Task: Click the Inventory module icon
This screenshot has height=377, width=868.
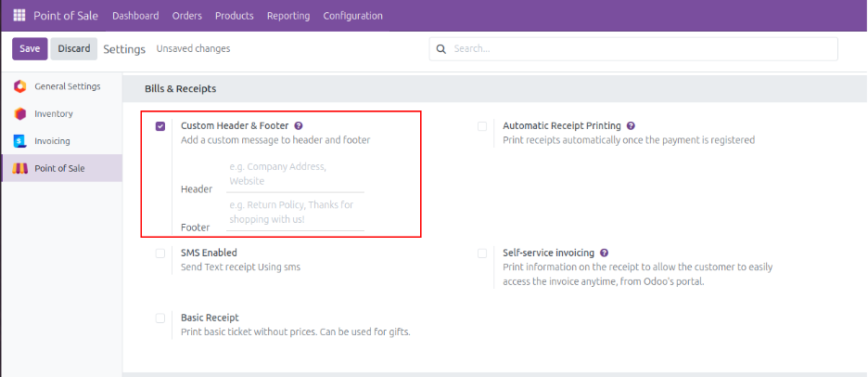Action: (20, 113)
